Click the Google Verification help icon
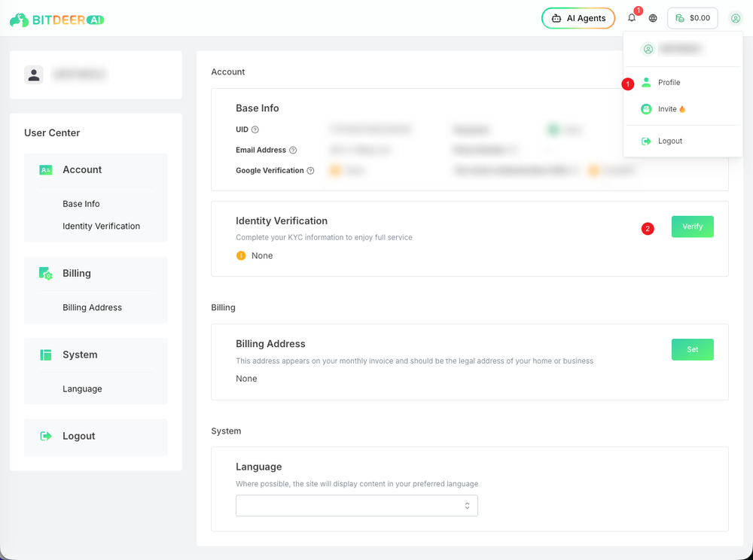The image size is (753, 560). [x=311, y=171]
